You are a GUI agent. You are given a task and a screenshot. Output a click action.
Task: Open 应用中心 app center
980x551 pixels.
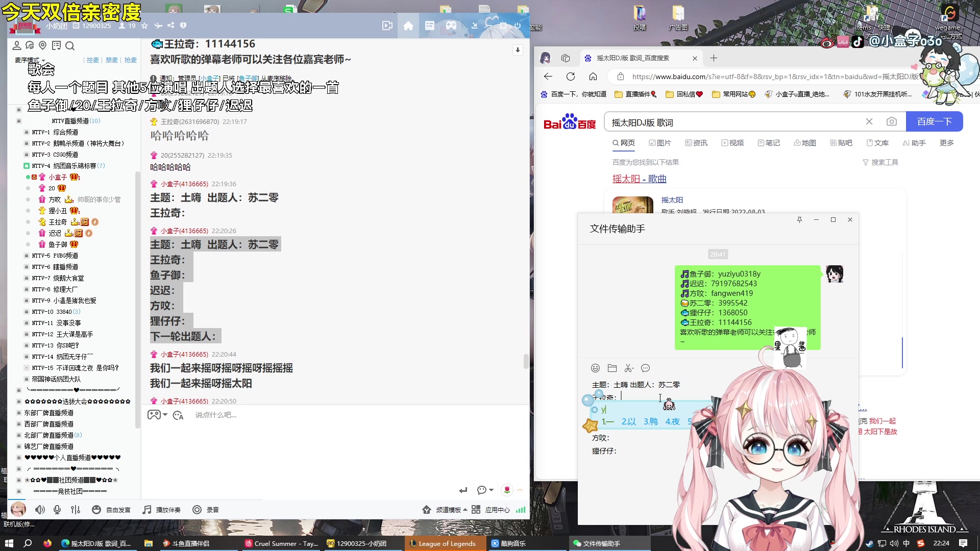[x=491, y=510]
